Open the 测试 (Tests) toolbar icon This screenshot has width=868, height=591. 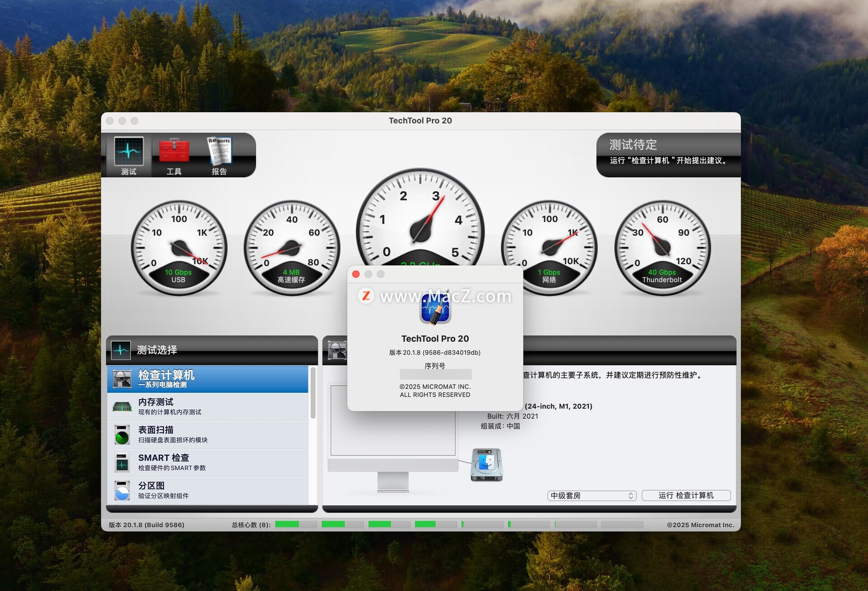click(129, 156)
